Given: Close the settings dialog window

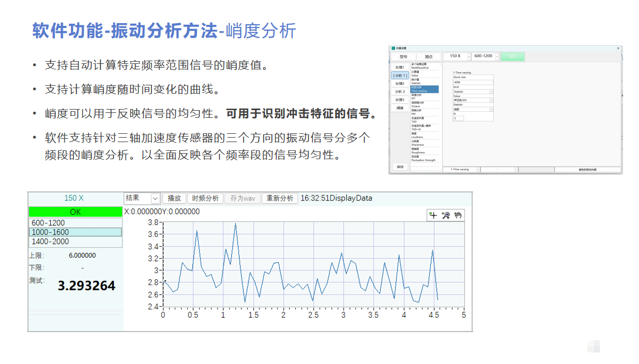Looking at the screenshot, I should coord(618,48).
